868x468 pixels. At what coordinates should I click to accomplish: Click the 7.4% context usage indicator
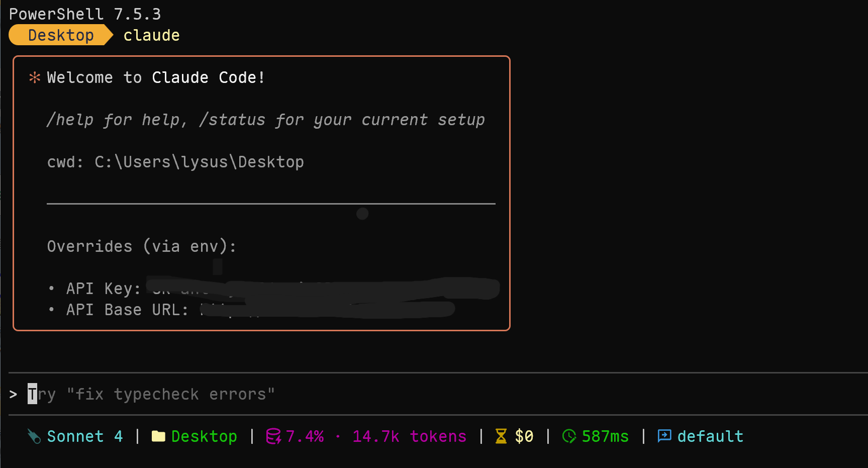(305, 436)
